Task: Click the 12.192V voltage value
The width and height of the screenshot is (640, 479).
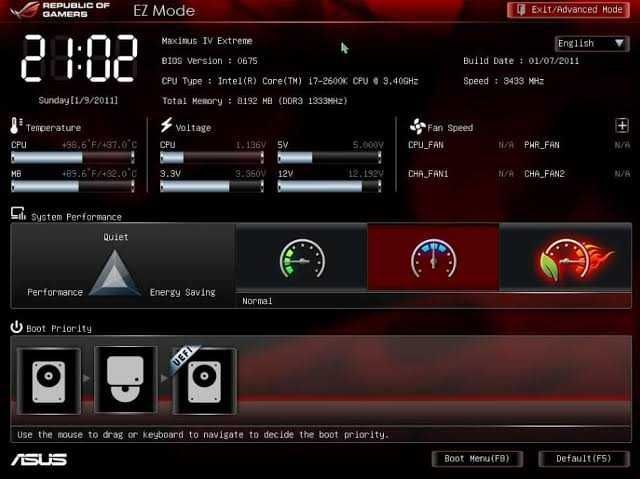Action: pos(366,174)
